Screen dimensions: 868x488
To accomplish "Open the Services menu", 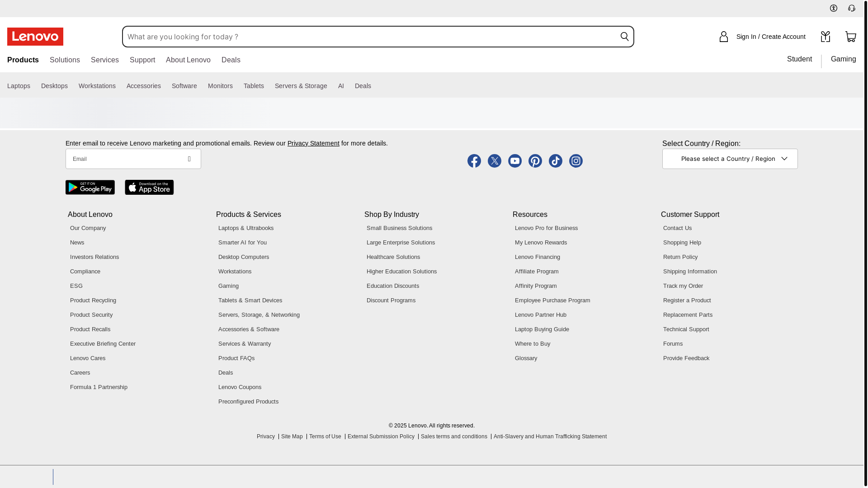I will pos(105,60).
